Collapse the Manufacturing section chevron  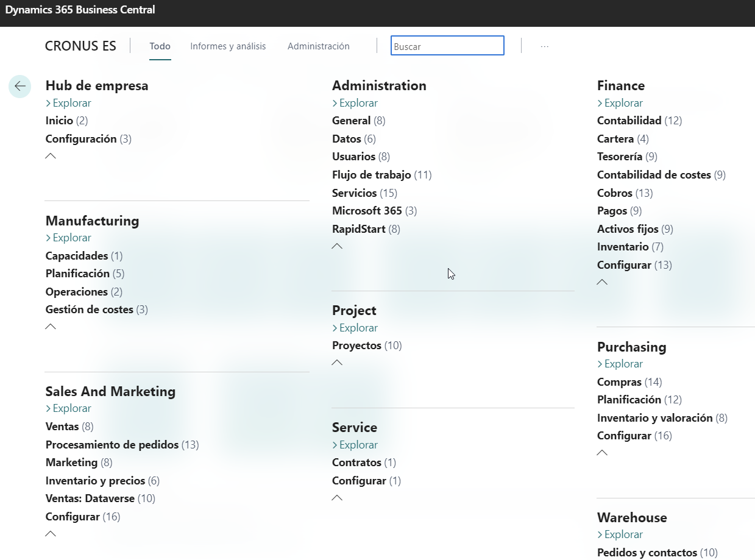[51, 327]
